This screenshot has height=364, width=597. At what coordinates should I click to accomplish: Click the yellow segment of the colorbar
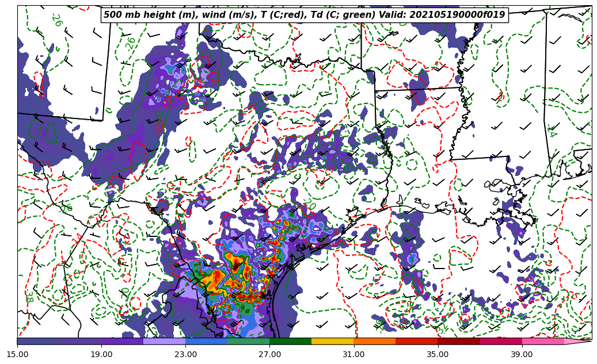click(332, 341)
